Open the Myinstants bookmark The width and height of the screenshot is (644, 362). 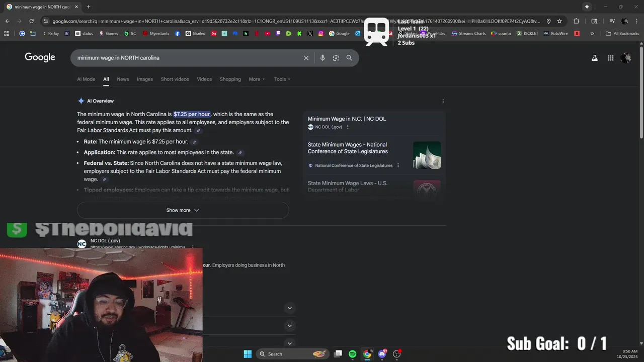click(x=156, y=34)
